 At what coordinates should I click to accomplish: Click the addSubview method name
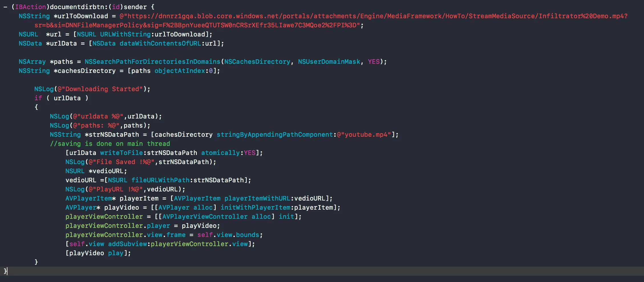127,244
